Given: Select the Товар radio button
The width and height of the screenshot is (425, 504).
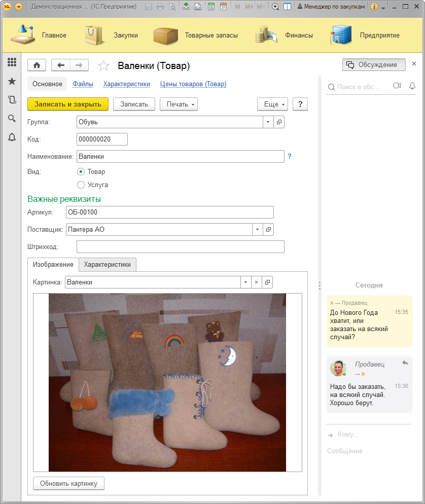Looking at the screenshot, I should pos(81,171).
